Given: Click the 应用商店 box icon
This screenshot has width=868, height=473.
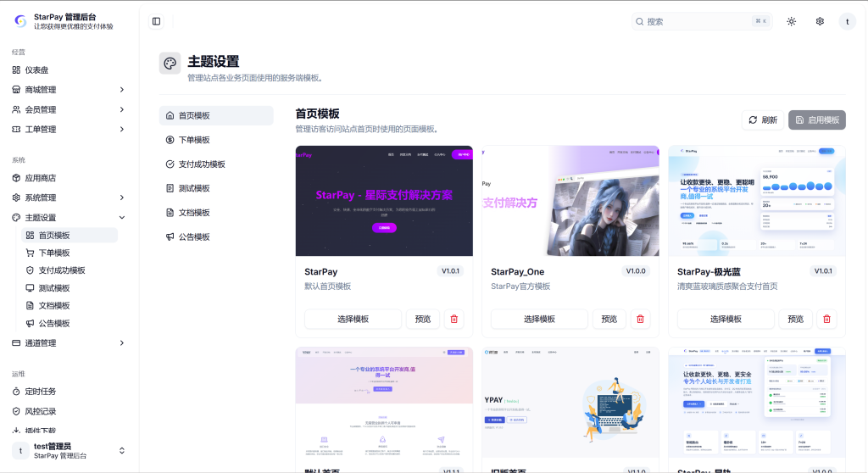Looking at the screenshot, I should click(16, 178).
